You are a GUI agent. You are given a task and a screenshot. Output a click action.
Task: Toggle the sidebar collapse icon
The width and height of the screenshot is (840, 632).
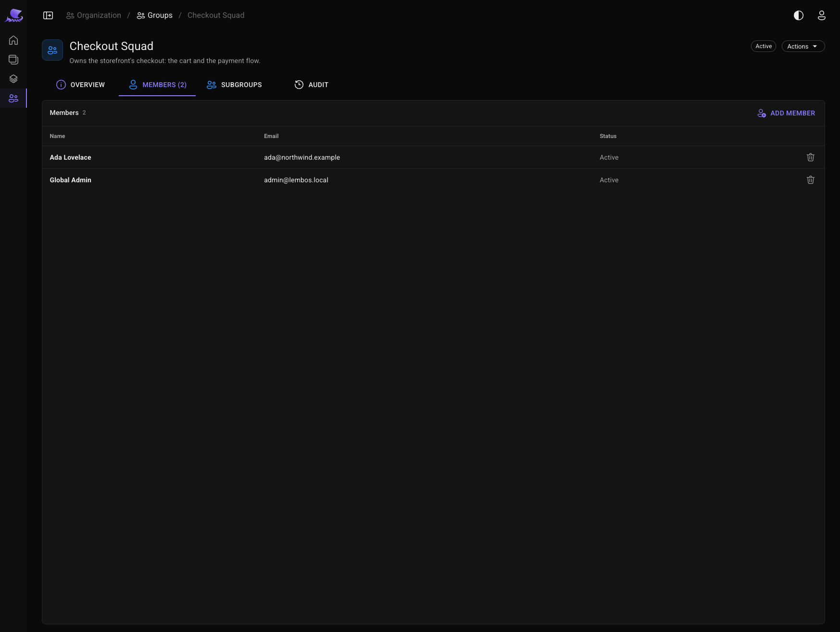(48, 15)
